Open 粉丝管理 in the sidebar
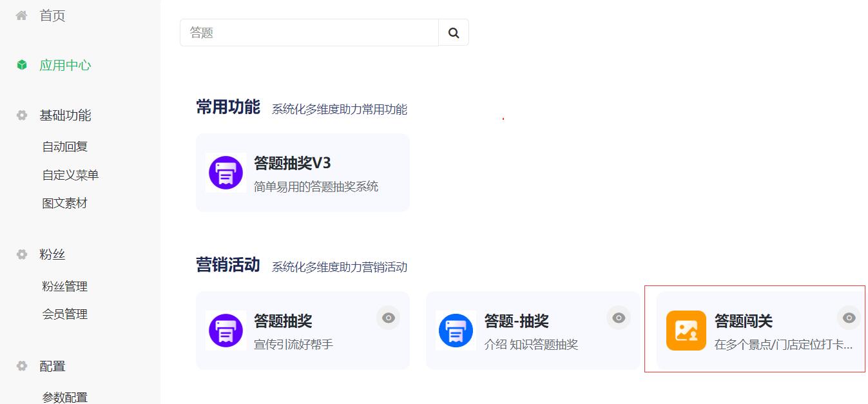868x404 pixels. [x=64, y=286]
